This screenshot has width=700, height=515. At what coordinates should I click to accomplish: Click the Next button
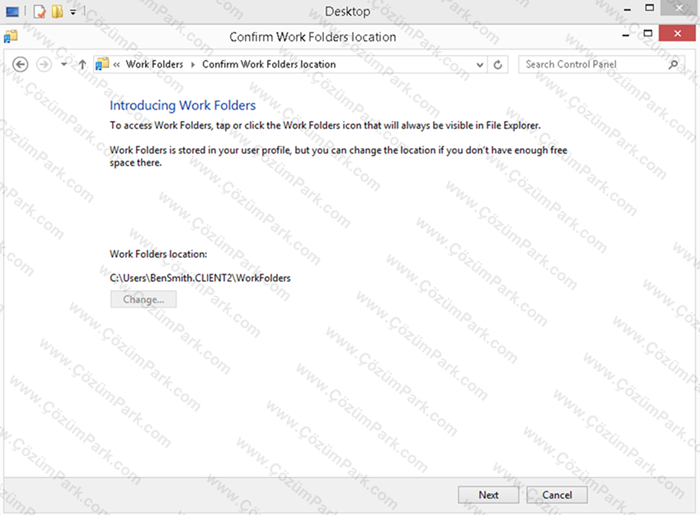[x=488, y=495]
